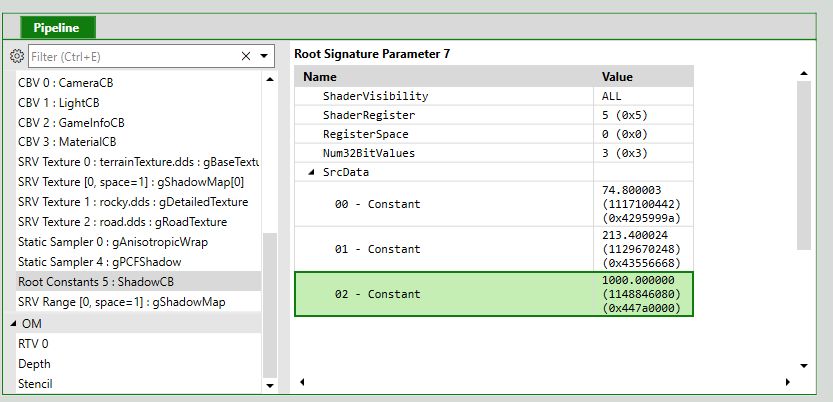
Task: Click the details pane scroll up arrow
Action: pos(804,73)
